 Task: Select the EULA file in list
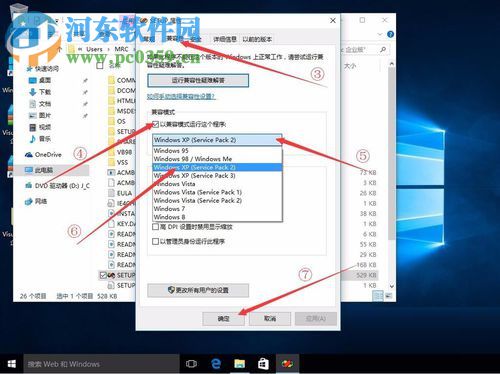pyautogui.click(x=120, y=193)
